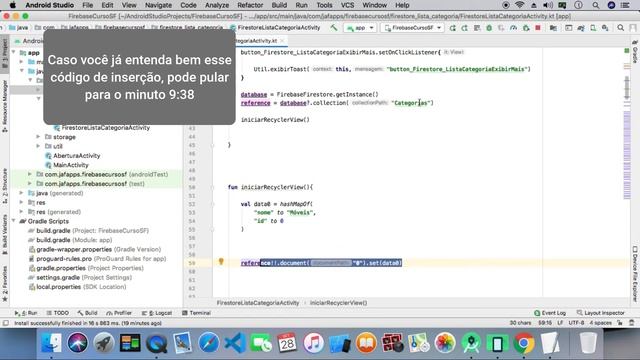The width and height of the screenshot is (640, 360).
Task: Open Safari from the Dock
Action: (x=209, y=343)
